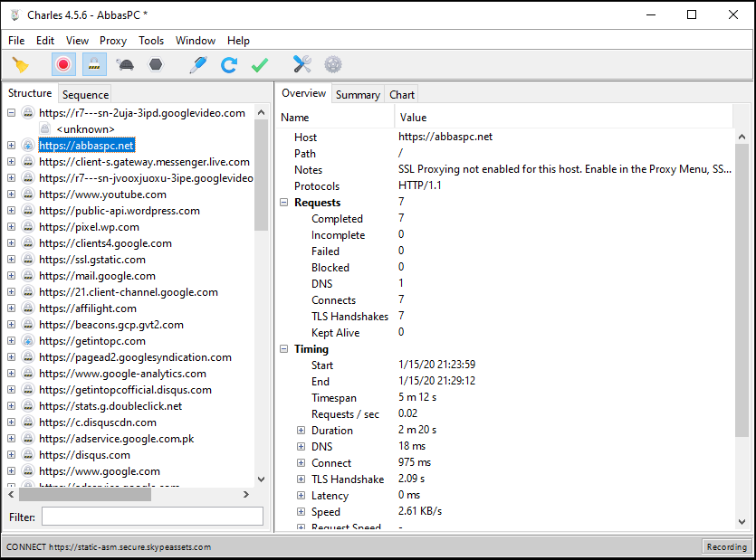Switch to the Summary tab
The image size is (756, 560).
point(358,94)
